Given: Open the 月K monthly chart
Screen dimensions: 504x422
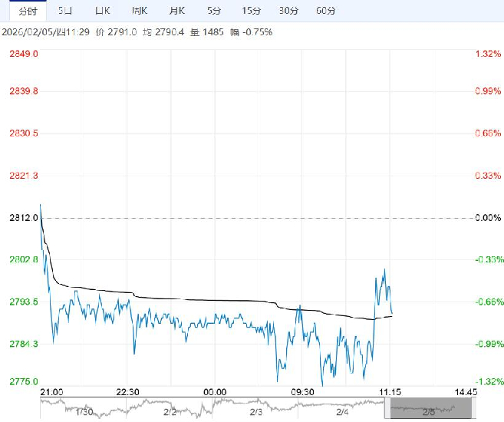Looking at the screenshot, I should [x=177, y=11].
